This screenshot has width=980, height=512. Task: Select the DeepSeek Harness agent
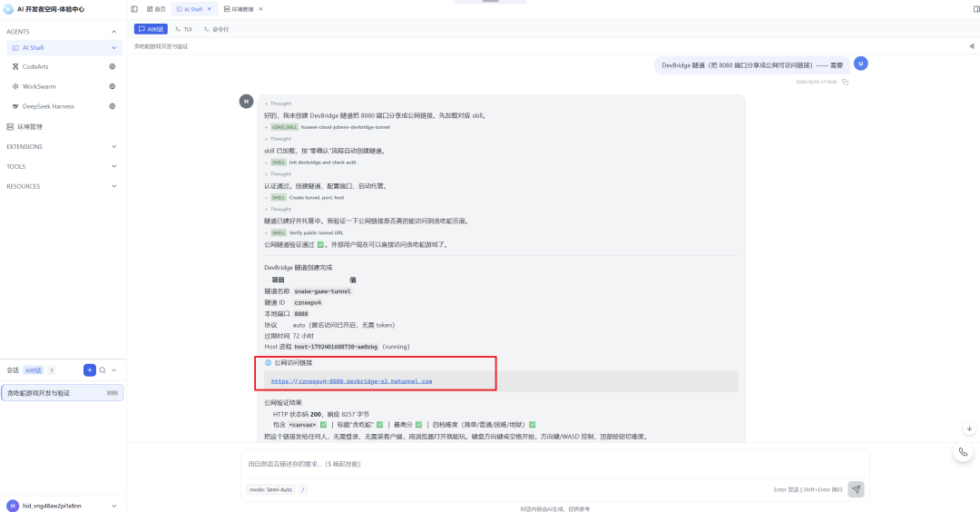pyautogui.click(x=48, y=106)
